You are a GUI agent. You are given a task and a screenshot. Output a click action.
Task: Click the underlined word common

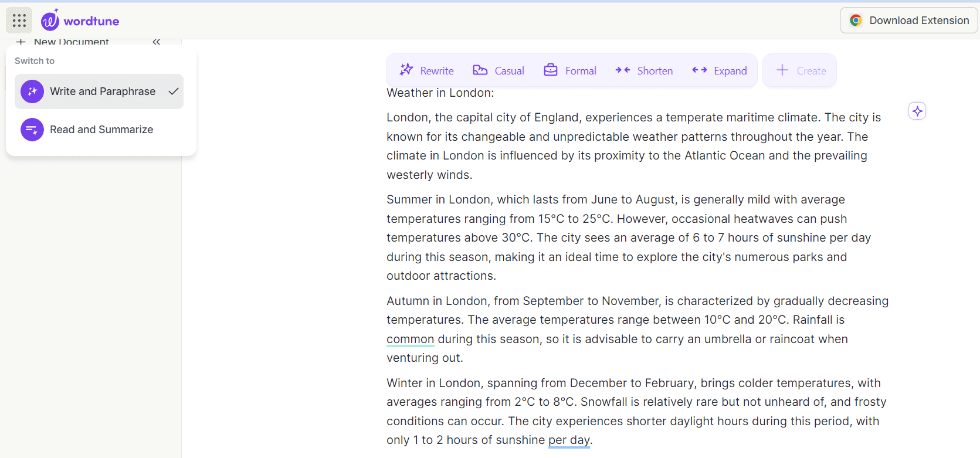pos(410,339)
